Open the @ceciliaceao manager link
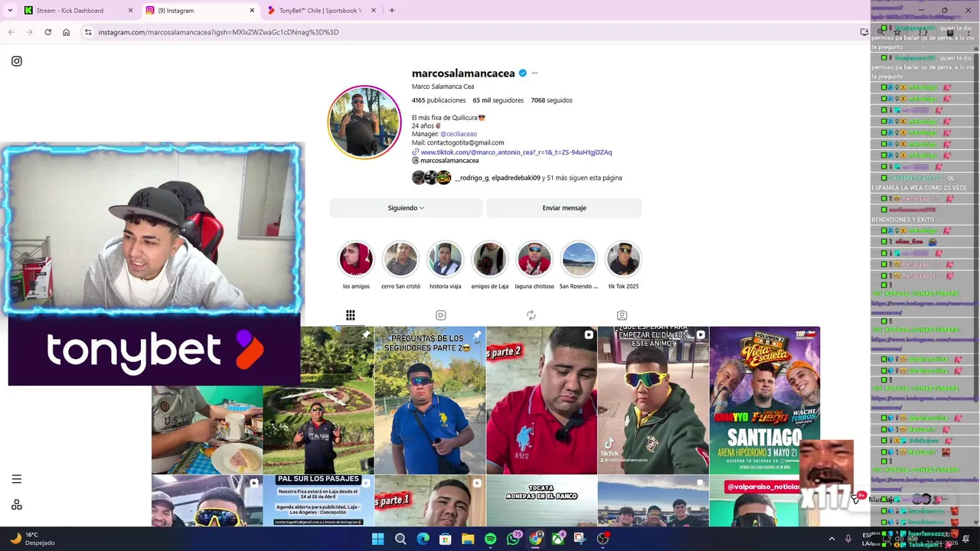Screen dimensions: 980x551 459,134
